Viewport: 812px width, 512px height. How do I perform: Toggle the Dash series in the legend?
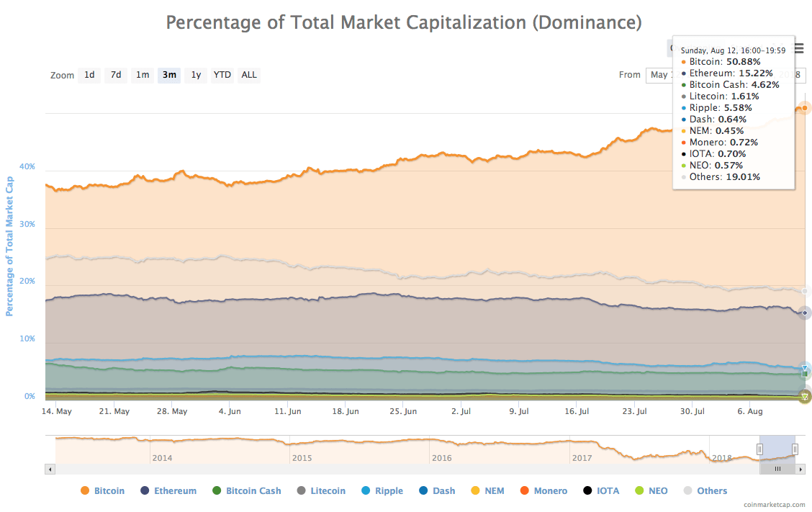437,490
